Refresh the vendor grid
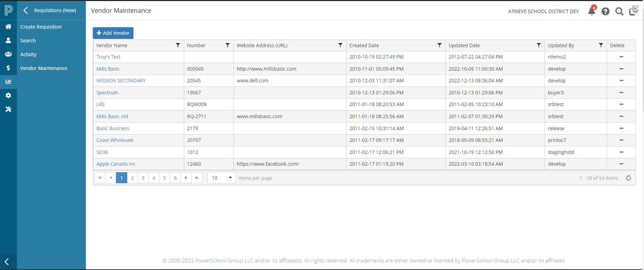 628,178
